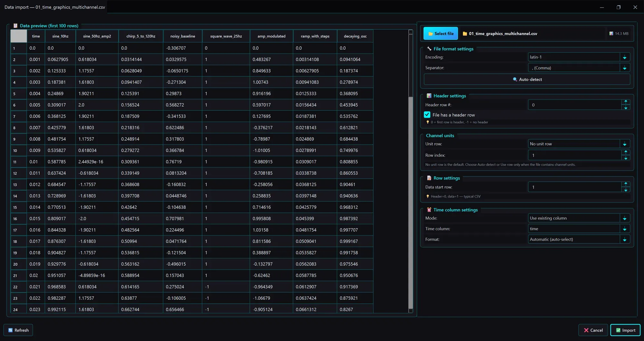Decrease the Header row # value

pos(626,108)
